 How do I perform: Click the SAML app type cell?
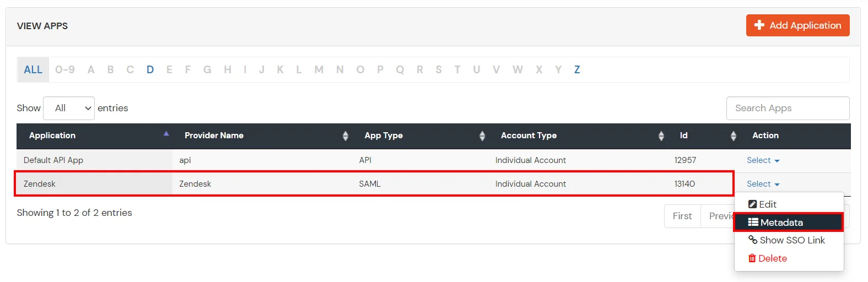pos(420,184)
